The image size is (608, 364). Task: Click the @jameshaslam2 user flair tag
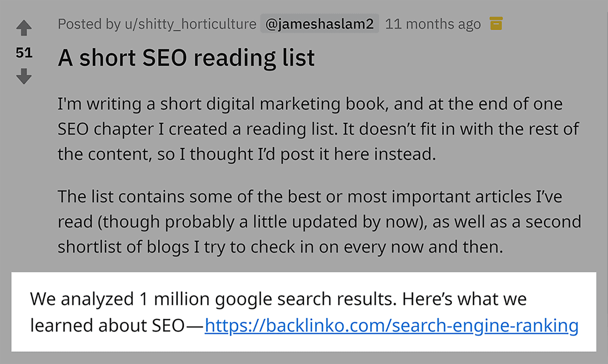319,24
